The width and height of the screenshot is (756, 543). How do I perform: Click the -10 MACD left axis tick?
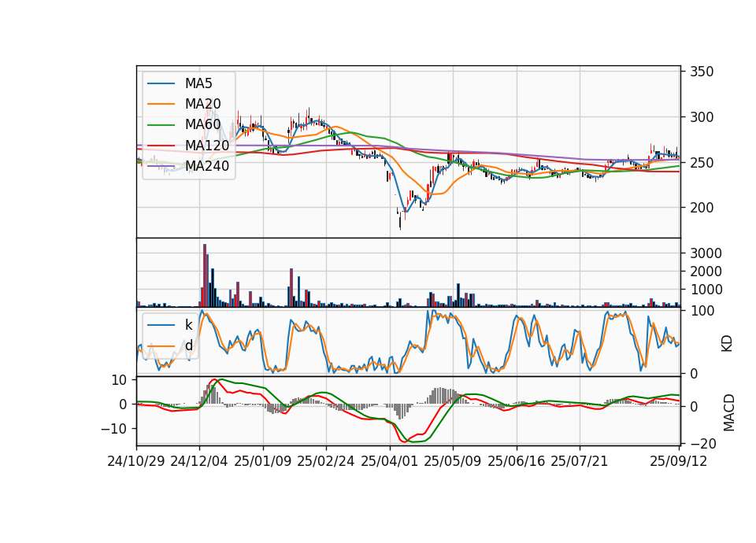click(113, 428)
